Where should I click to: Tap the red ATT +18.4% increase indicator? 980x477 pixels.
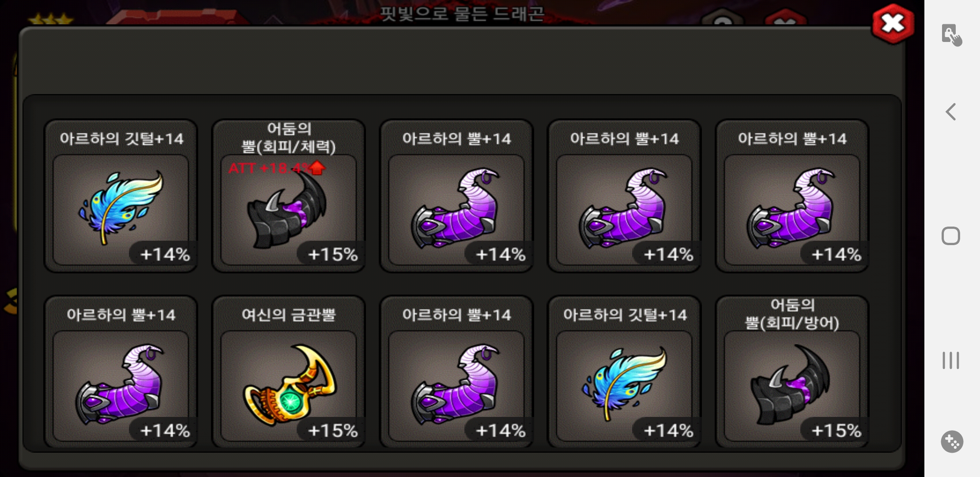(x=277, y=168)
